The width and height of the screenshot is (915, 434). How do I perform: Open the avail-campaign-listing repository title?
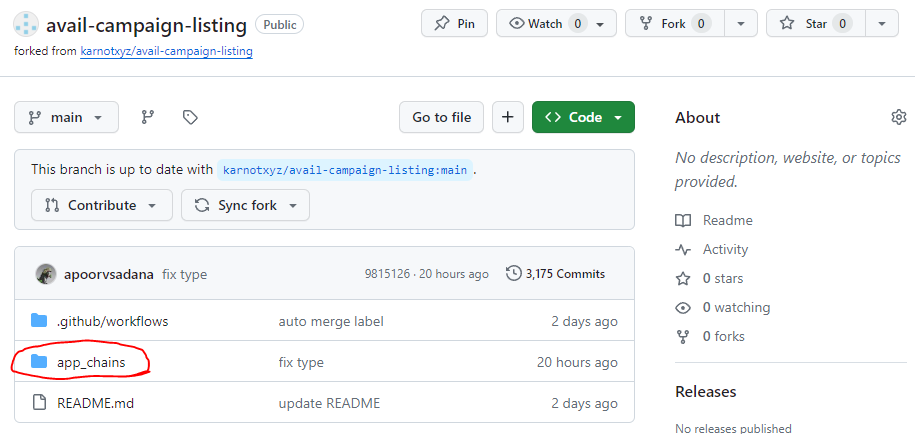click(146, 25)
